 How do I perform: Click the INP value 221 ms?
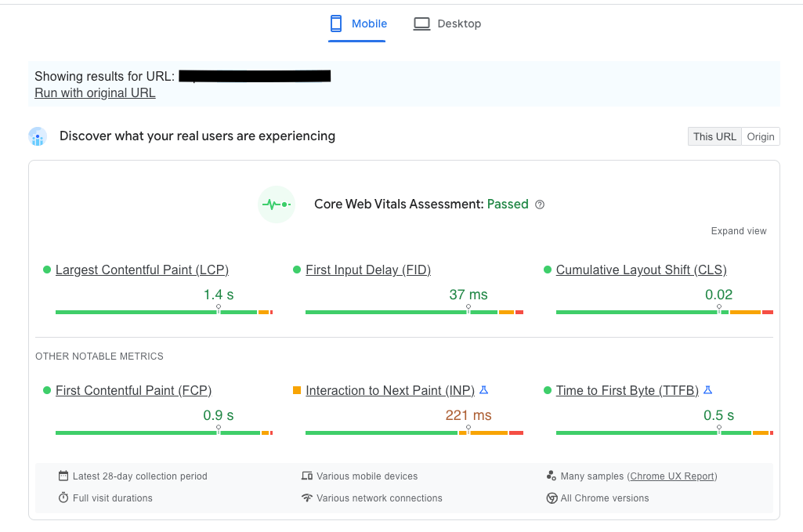tap(468, 415)
